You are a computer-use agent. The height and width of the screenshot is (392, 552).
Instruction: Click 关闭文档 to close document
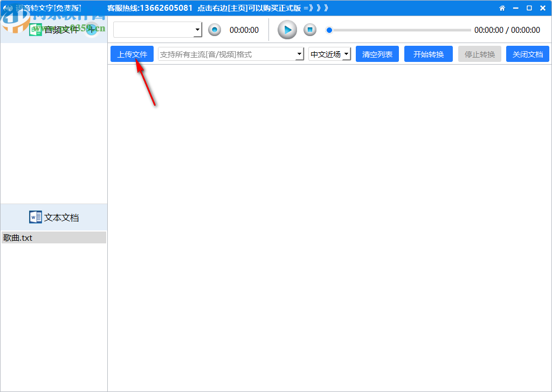click(x=527, y=54)
